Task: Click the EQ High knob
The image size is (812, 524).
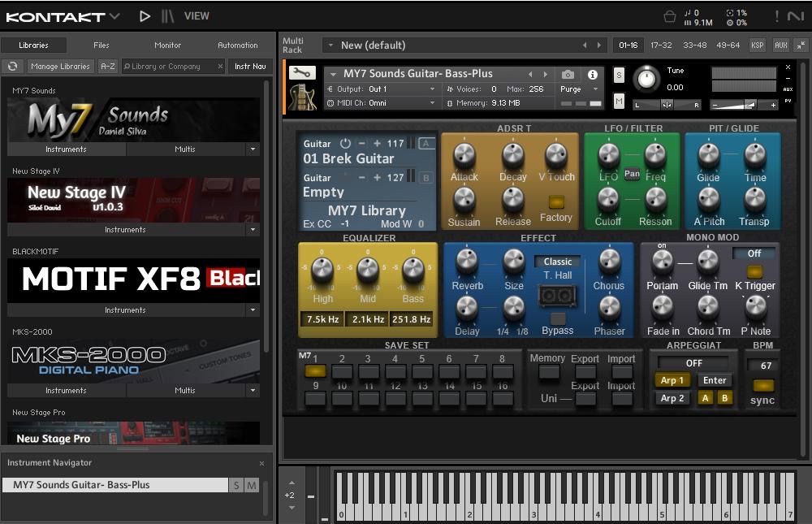Action: click(322, 269)
